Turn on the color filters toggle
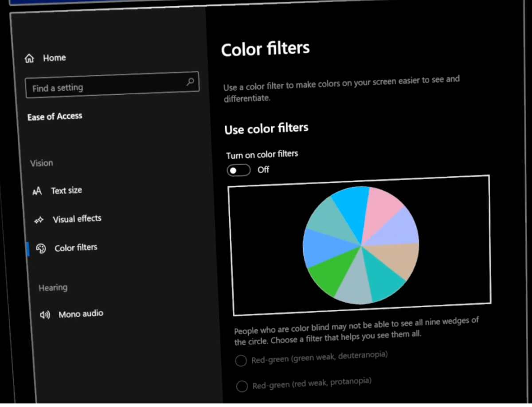532x407 pixels. [x=239, y=171]
